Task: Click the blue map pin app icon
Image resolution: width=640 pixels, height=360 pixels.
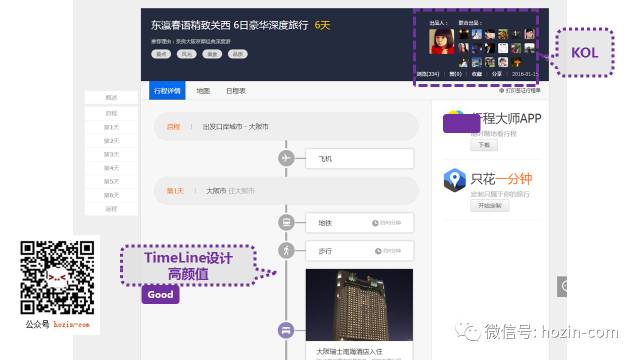Action: (x=454, y=180)
